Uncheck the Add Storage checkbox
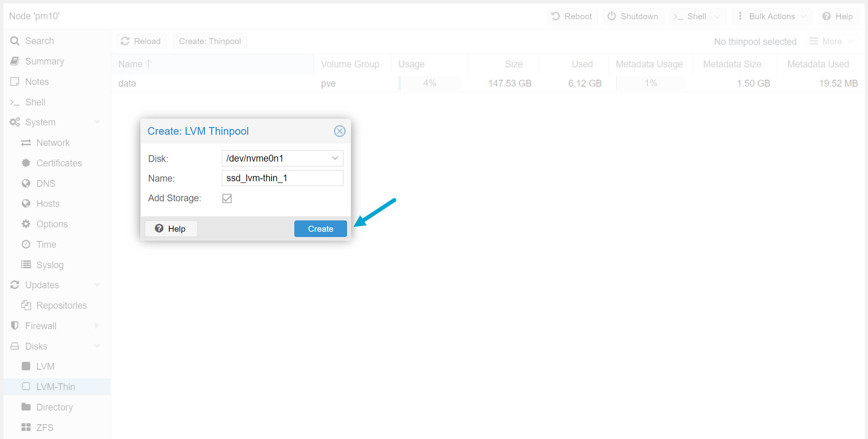 click(227, 198)
